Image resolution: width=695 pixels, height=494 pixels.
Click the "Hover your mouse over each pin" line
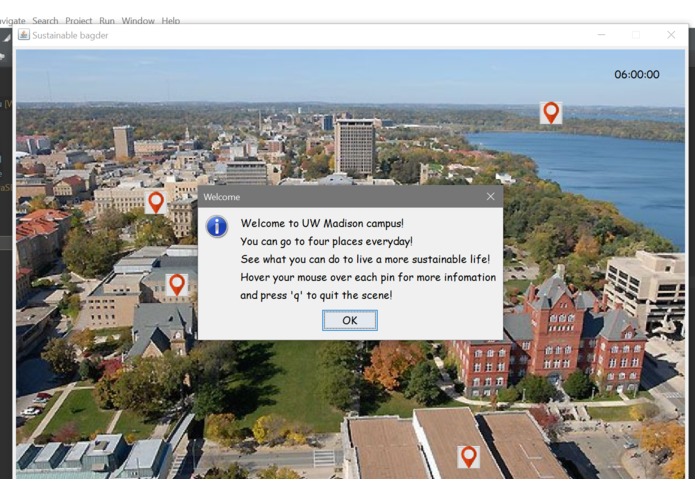368,277
